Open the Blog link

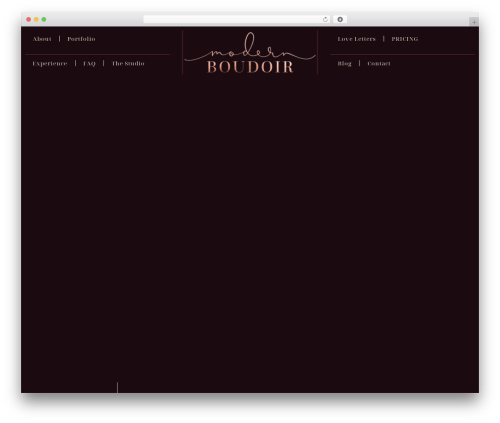pos(344,63)
